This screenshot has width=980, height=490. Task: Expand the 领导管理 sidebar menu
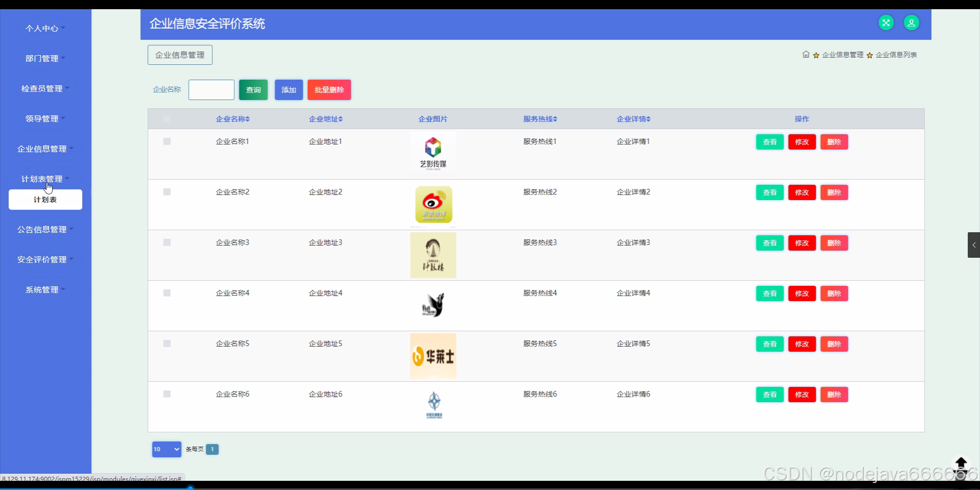tap(45, 119)
